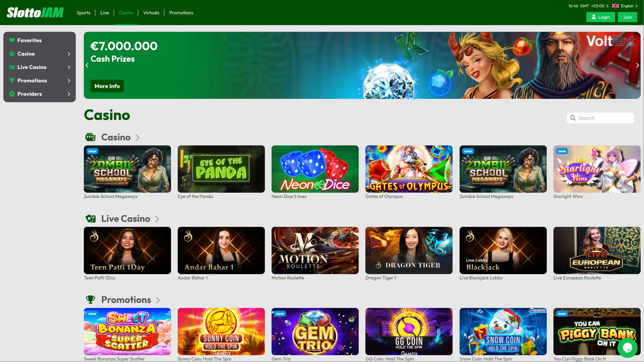Switch to the Sports tab
Viewport: 644px width, 362px height.
tap(83, 13)
